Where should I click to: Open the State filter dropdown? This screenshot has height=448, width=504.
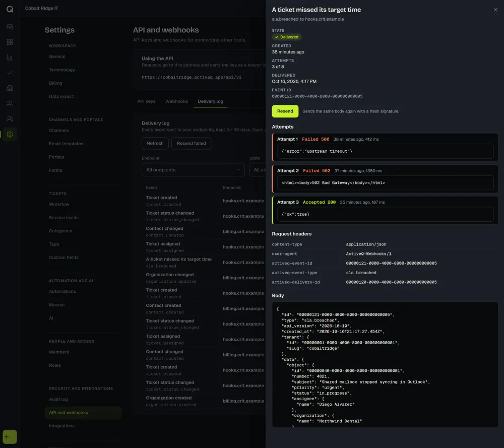[258, 170]
